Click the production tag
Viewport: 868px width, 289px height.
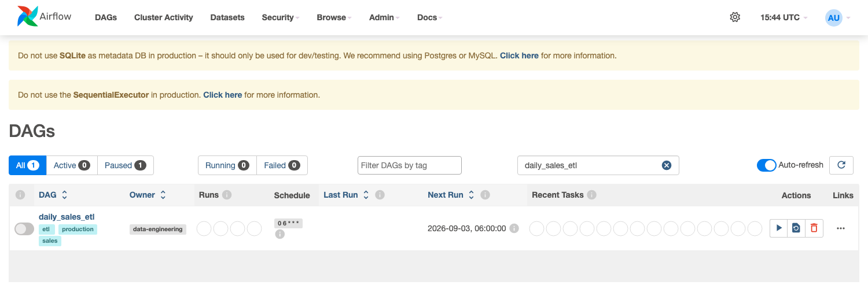pyautogui.click(x=78, y=229)
